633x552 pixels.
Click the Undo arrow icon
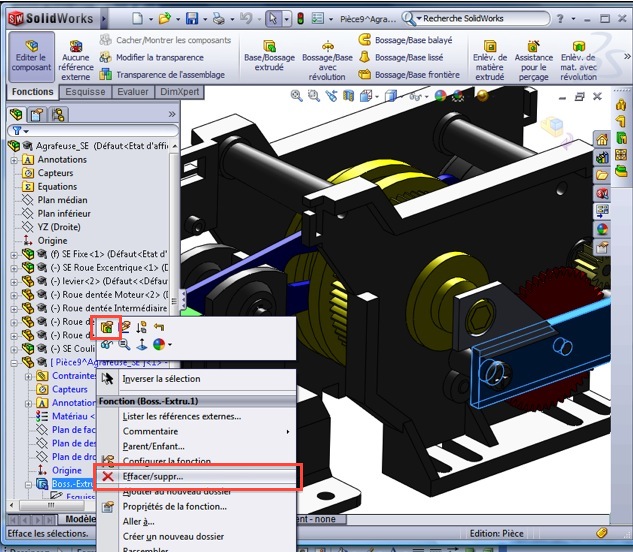[245, 18]
